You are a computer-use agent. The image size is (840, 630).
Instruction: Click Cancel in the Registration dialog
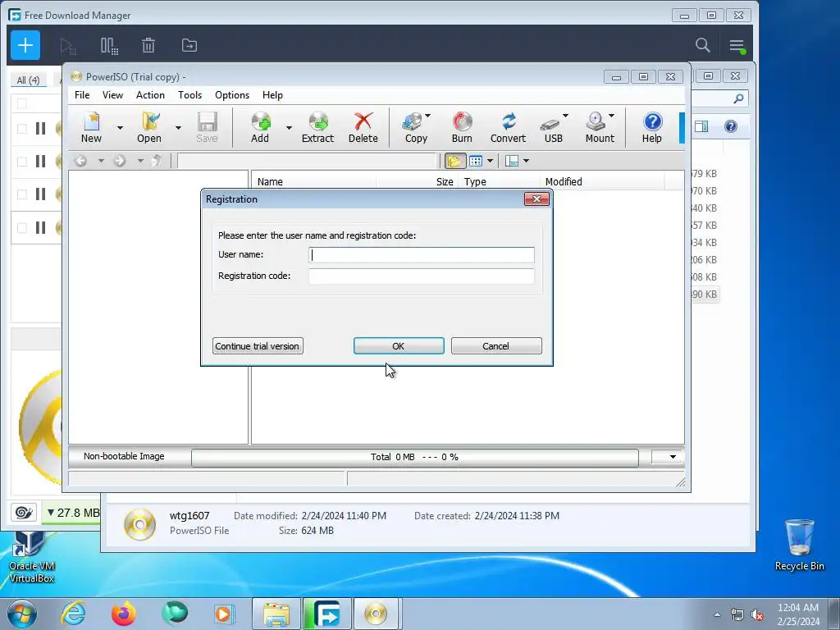pyautogui.click(x=496, y=346)
